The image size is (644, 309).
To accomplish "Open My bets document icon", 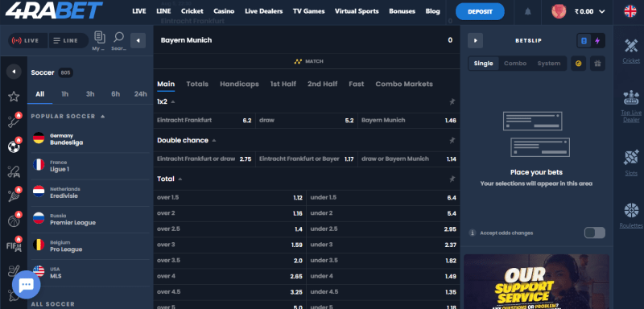I will pyautogui.click(x=99, y=37).
